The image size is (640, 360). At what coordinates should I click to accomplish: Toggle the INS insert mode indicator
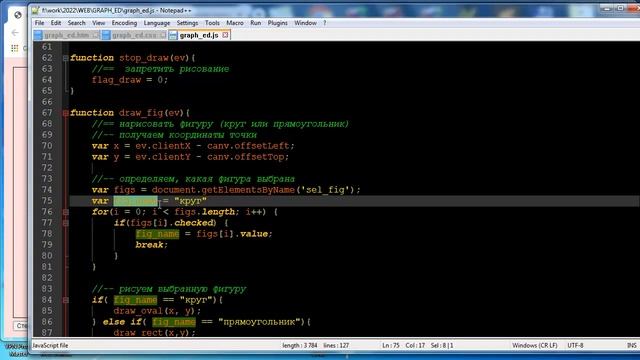[631, 345]
